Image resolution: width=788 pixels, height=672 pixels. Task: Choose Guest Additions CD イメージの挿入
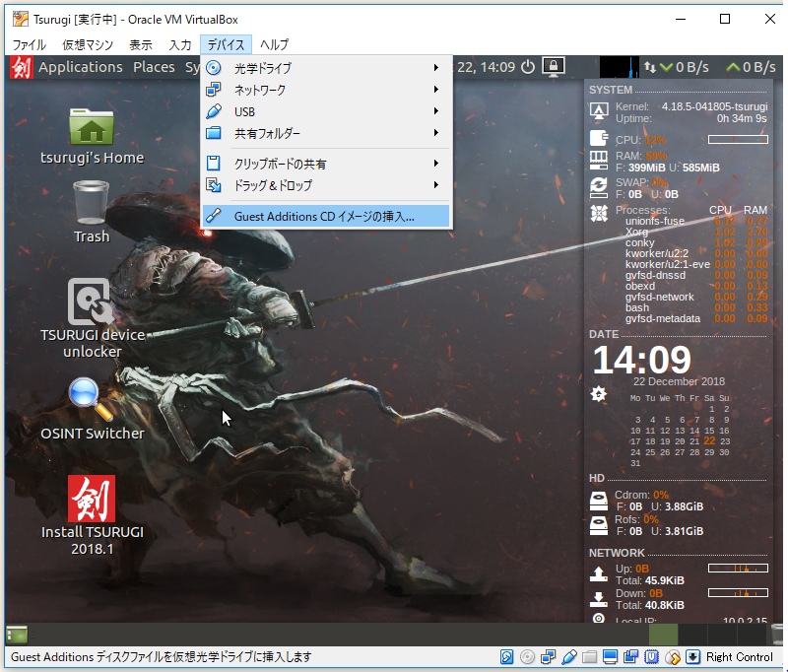point(327,216)
